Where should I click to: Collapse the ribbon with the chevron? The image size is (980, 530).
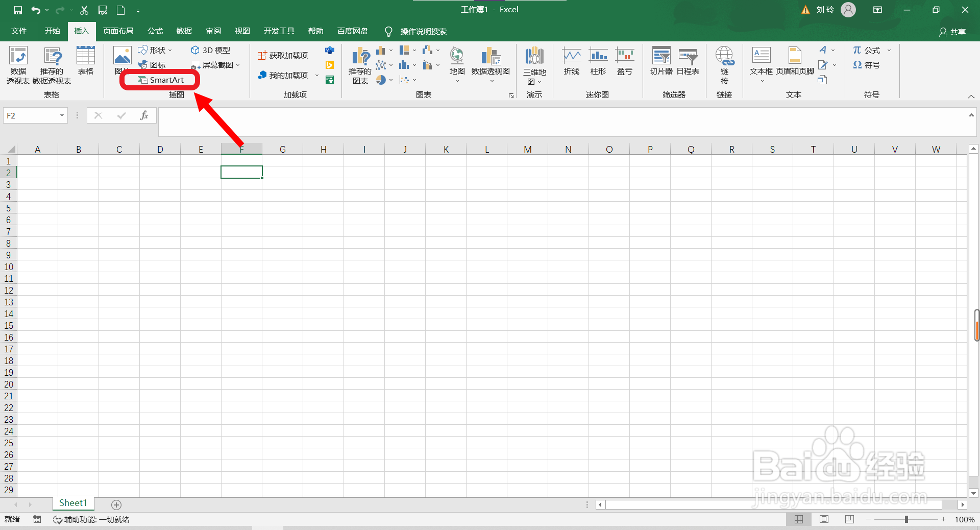tap(971, 97)
